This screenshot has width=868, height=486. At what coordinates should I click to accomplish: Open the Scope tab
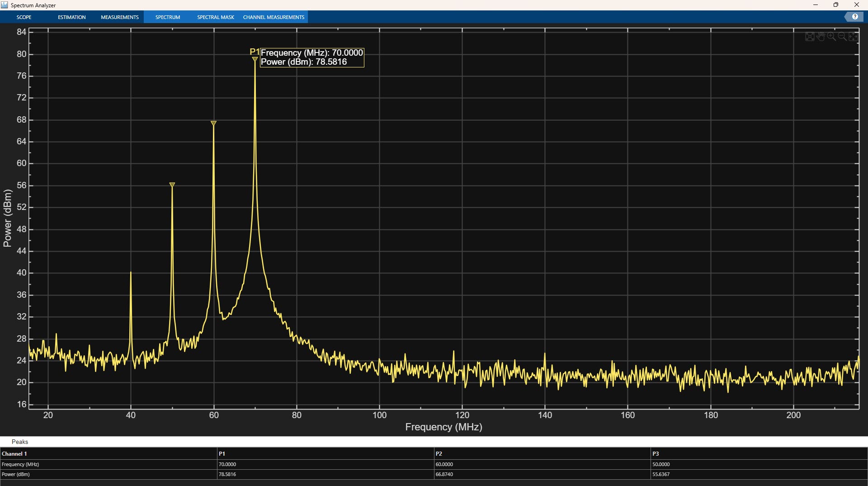point(24,17)
